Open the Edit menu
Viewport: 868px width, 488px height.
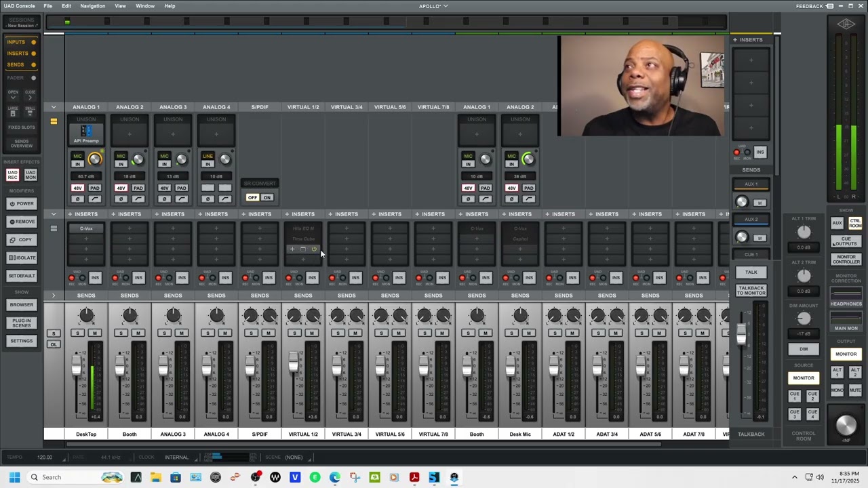tap(66, 6)
